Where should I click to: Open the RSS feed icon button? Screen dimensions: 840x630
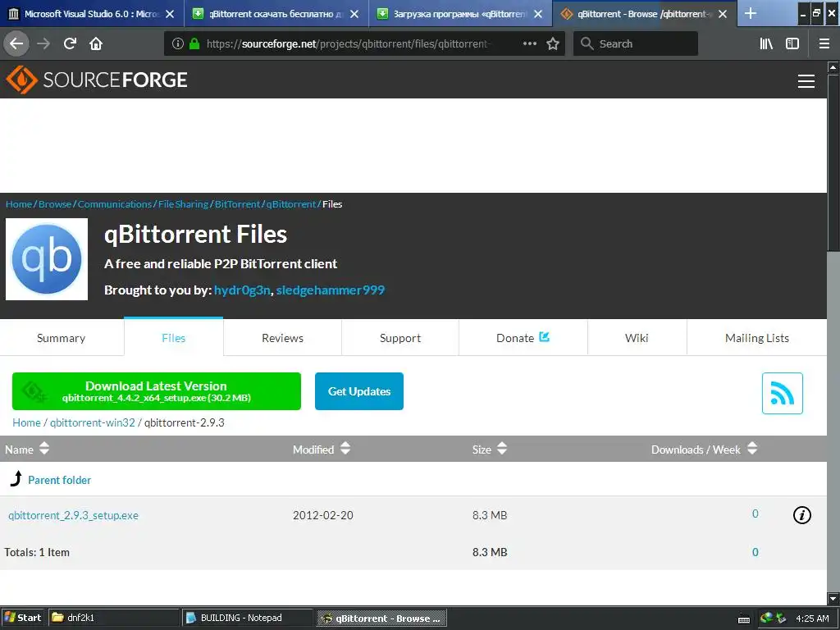click(782, 393)
